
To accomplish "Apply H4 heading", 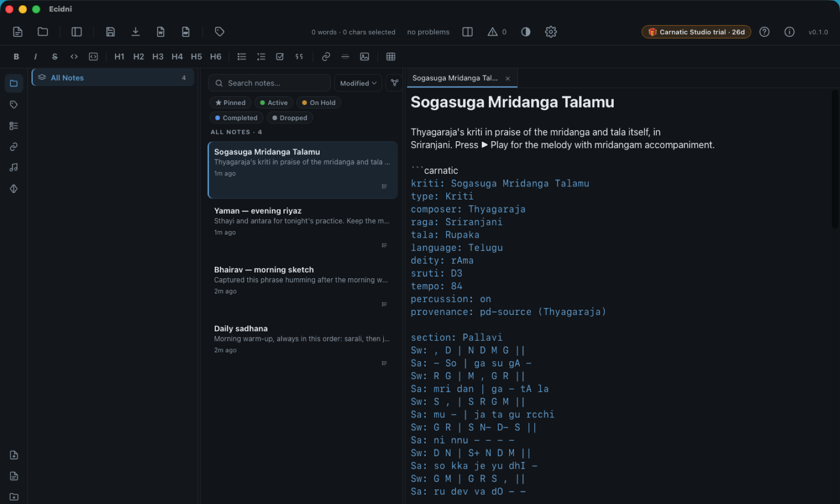I will 177,57.
